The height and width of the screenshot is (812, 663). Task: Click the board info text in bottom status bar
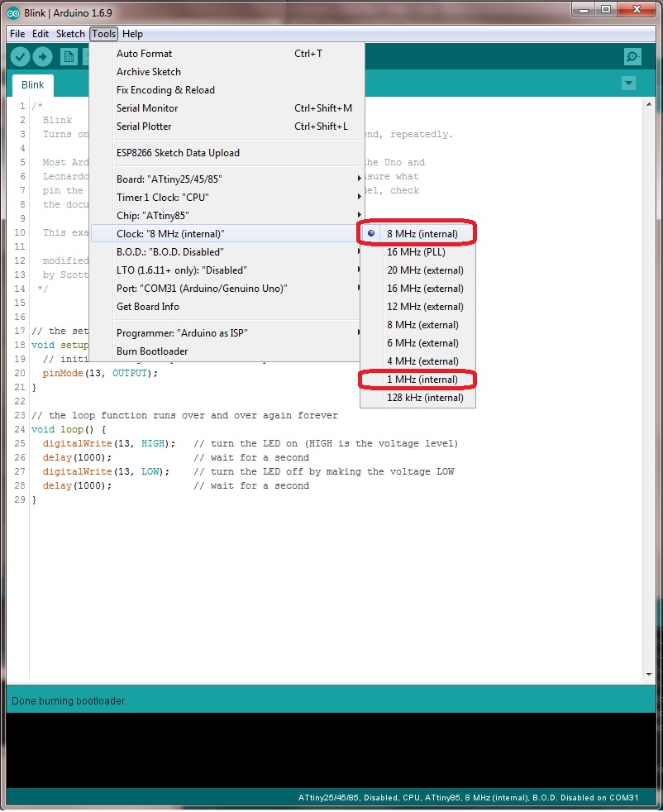(469, 798)
